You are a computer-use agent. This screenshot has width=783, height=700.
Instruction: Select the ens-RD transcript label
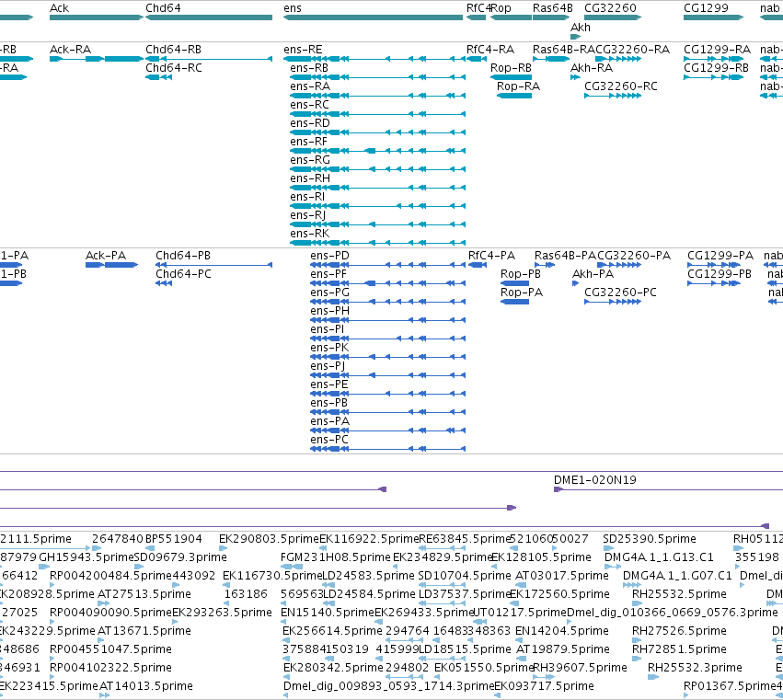click(x=310, y=123)
